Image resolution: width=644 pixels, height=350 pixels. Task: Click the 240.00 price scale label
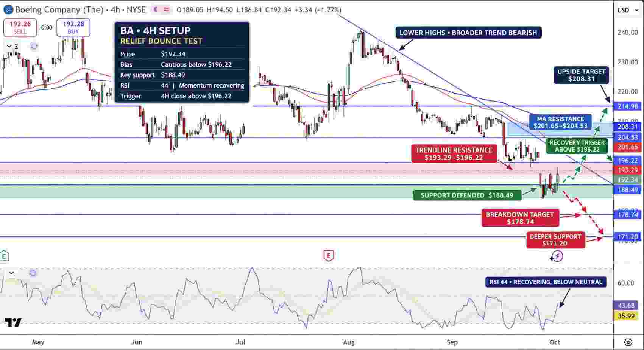click(627, 33)
